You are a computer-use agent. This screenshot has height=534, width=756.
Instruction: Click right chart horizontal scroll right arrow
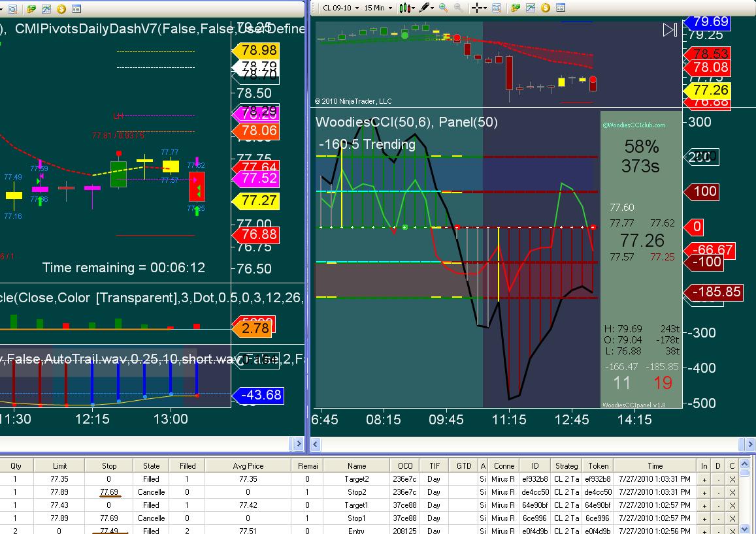[x=750, y=443]
